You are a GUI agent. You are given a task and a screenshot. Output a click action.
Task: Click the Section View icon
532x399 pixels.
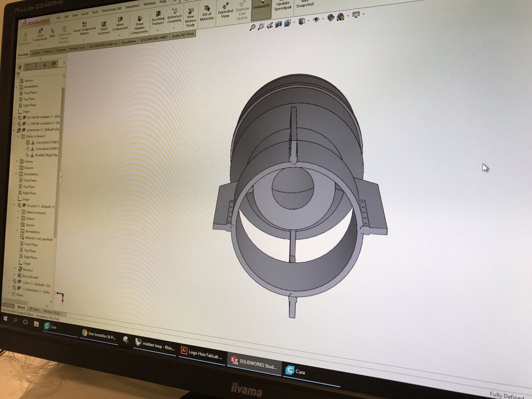(x=279, y=24)
